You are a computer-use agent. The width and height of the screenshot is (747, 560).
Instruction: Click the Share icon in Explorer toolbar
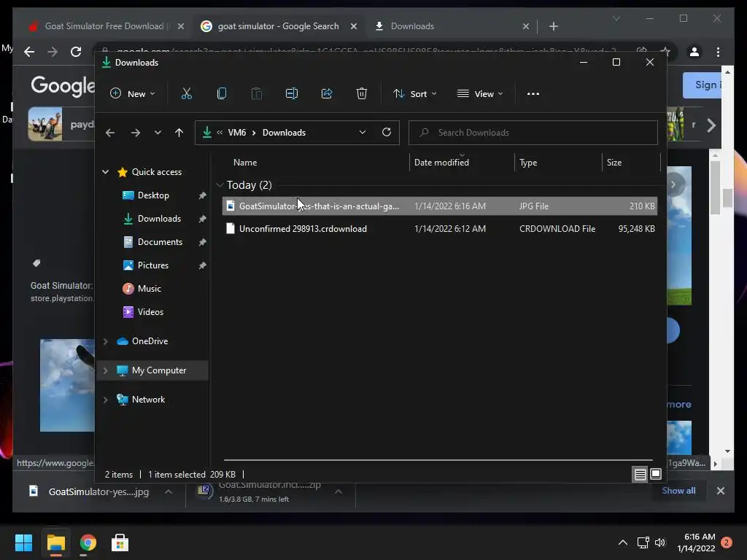tap(327, 94)
